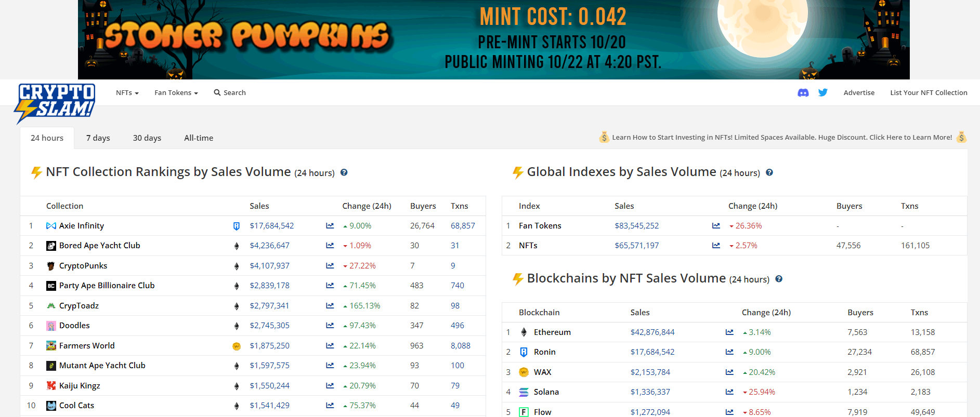Click the CryptoSlam logo
The height and width of the screenshot is (417, 980).
click(x=55, y=103)
